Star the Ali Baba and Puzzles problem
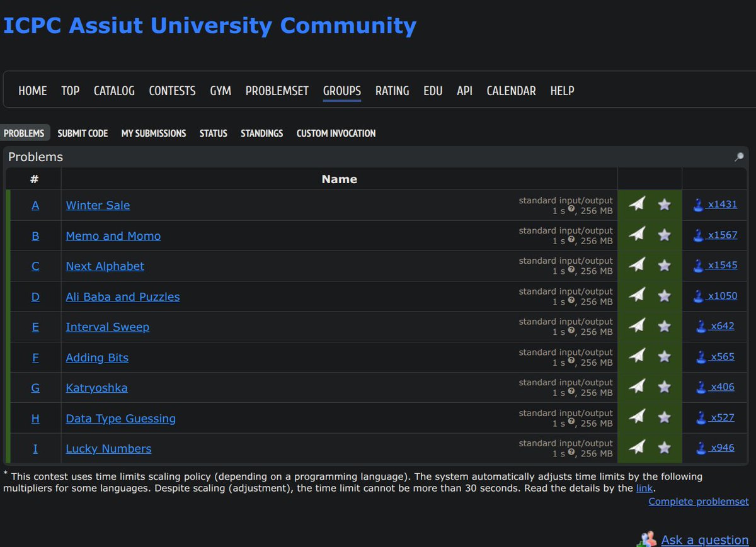This screenshot has height=547, width=756. (664, 296)
